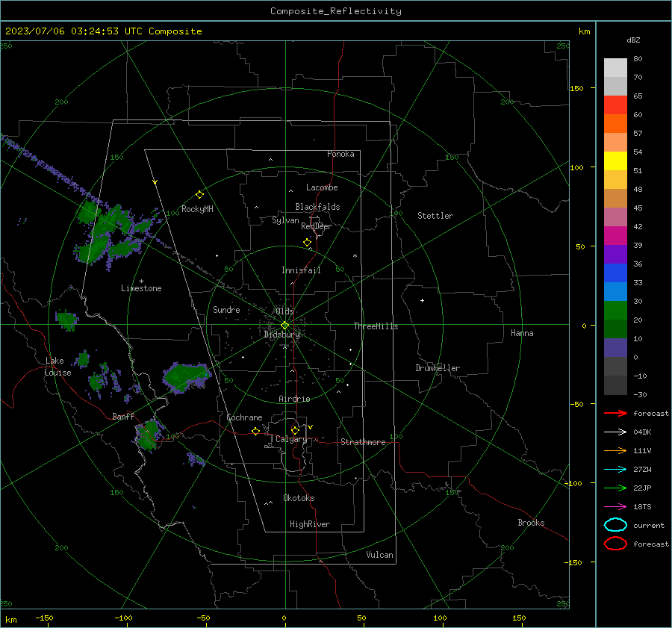Select the Banff label on map
672x628 pixels.
123,417
